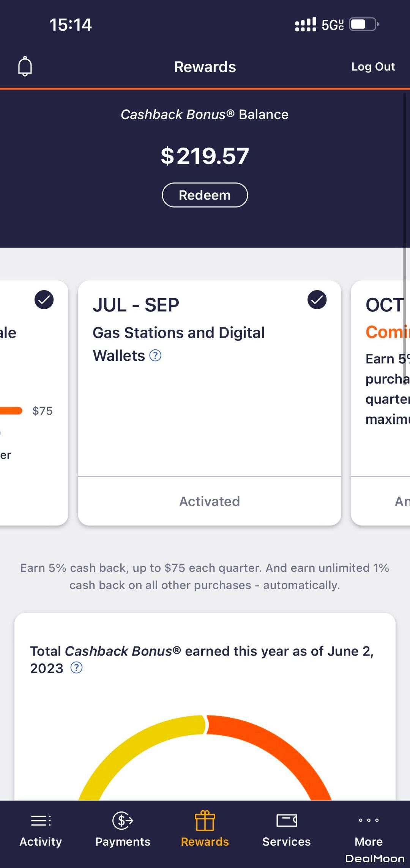Viewport: 410px width, 868px height.
Task: Tap the Payments dollar icon
Action: tap(123, 821)
